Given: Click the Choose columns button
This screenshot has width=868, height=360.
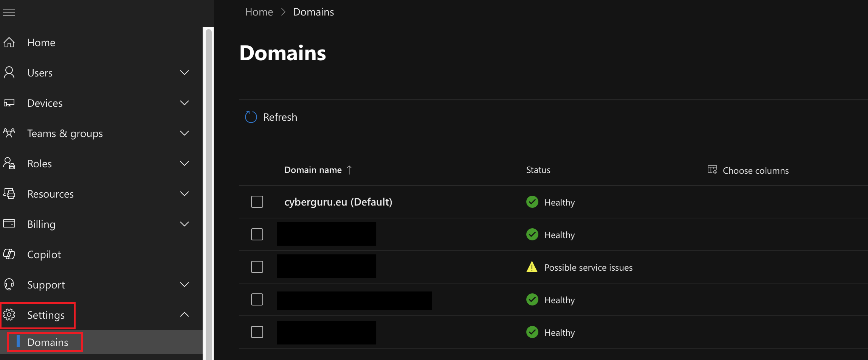Looking at the screenshot, I should pos(748,170).
